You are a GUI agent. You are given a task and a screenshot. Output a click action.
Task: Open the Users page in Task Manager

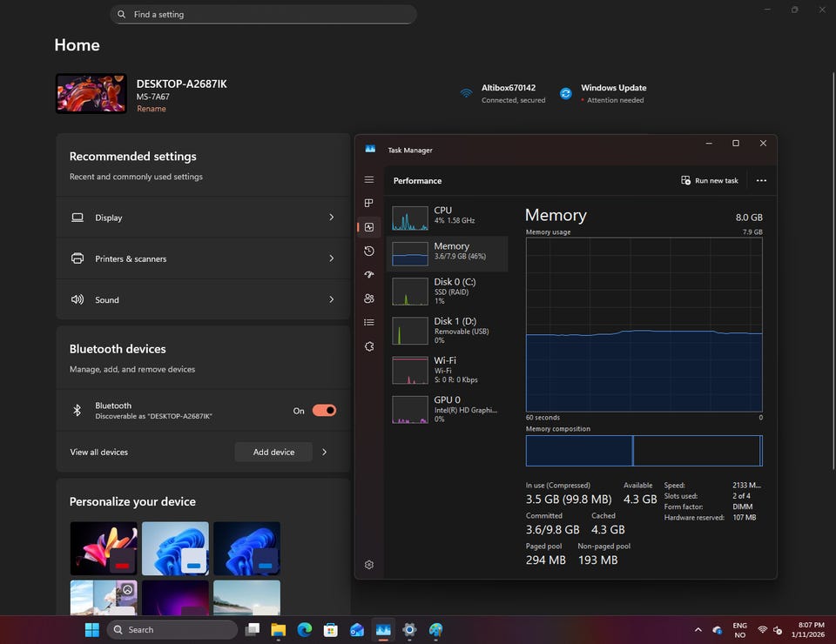(369, 299)
